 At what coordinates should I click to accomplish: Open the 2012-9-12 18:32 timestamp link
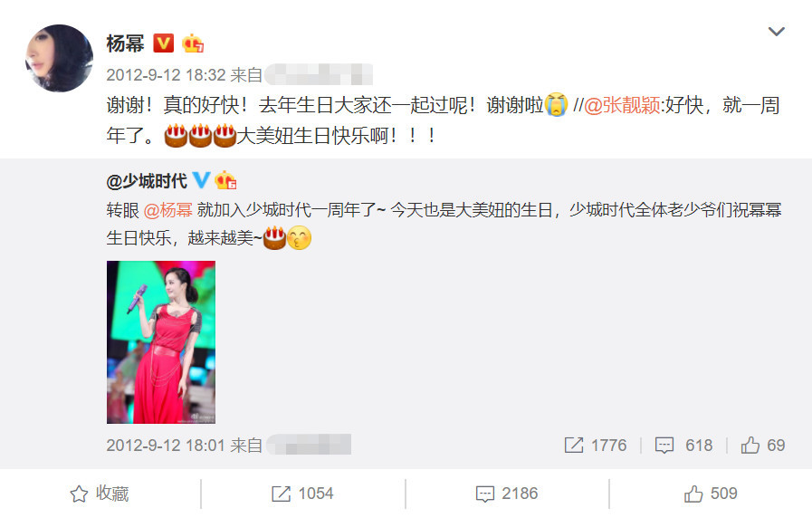point(166,75)
